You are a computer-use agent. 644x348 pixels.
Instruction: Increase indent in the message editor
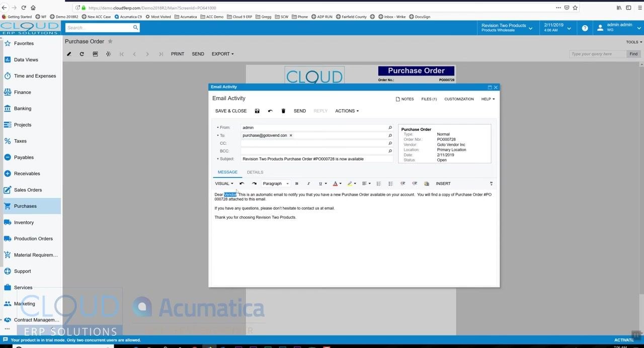click(x=415, y=184)
